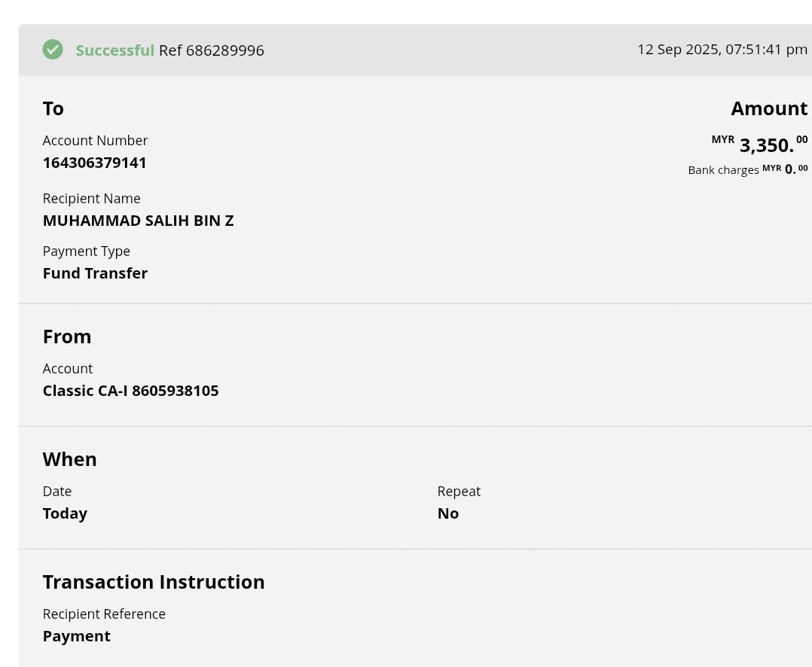Click the Bank charges line
This screenshot has height=667, width=812.
tap(747, 169)
